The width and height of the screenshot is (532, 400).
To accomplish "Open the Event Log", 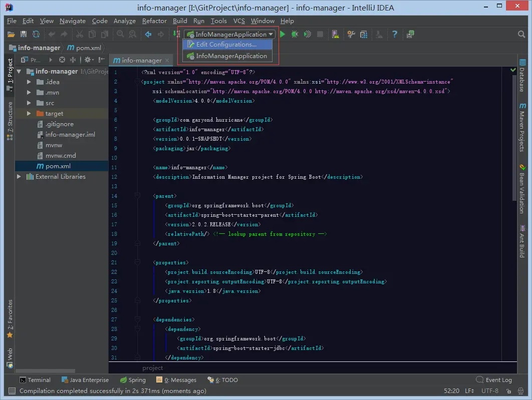I will pos(494,380).
